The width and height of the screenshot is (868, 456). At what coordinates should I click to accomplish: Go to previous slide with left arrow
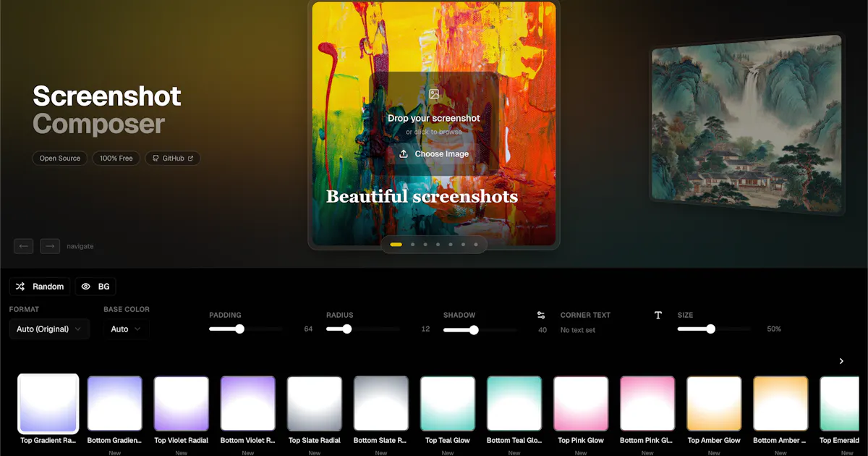tap(24, 246)
